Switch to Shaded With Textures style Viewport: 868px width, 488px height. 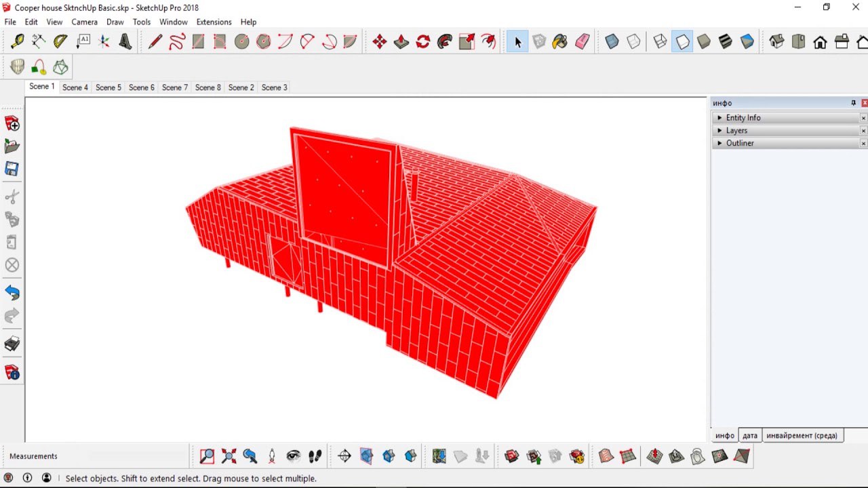pos(726,41)
